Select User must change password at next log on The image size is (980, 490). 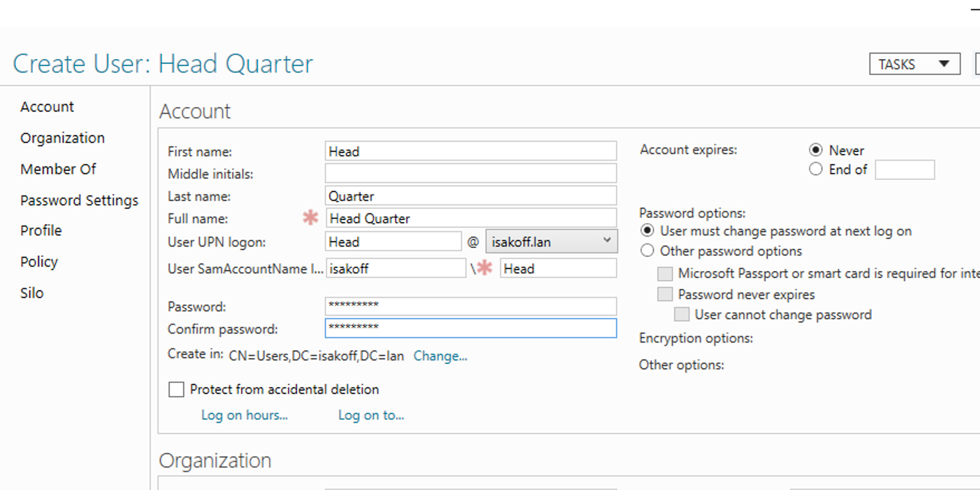[647, 231]
